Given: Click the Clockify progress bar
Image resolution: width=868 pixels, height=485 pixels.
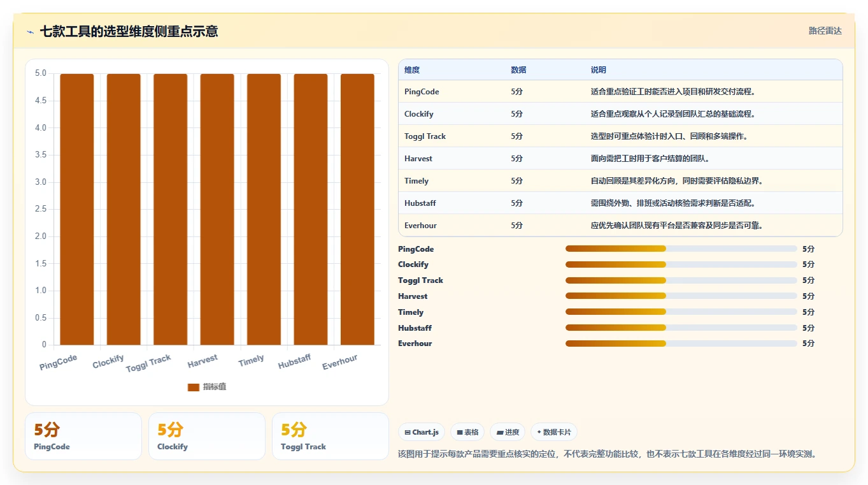Looking at the screenshot, I should coord(681,264).
